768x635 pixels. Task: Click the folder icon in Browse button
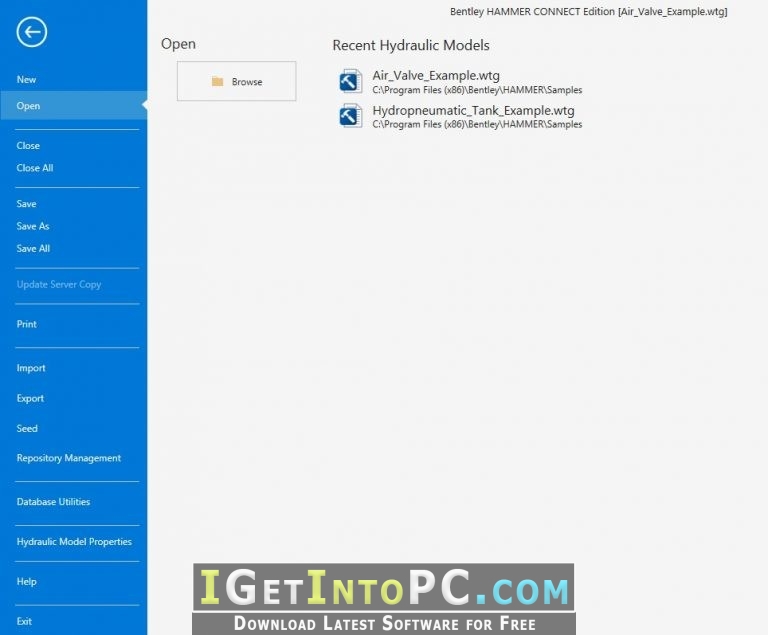(x=217, y=81)
